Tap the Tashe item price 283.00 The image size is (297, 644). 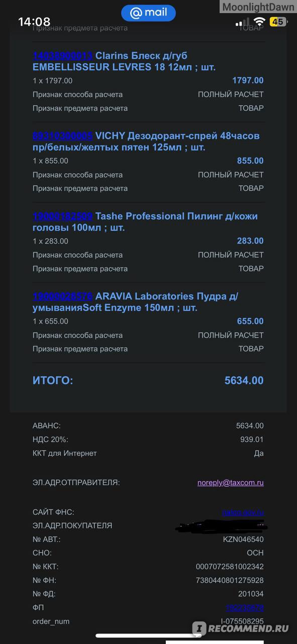click(250, 241)
